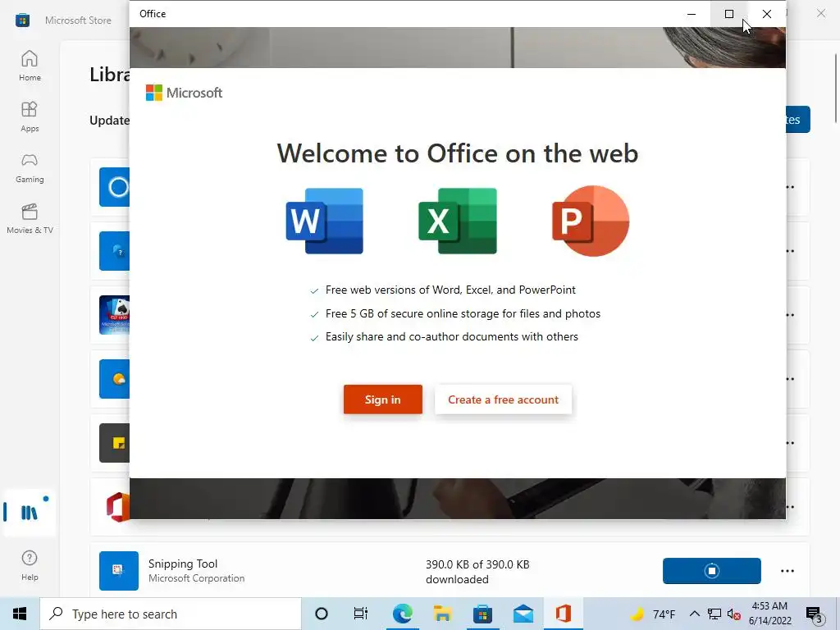
Task: Click Office icon in taskbar
Action: pyautogui.click(x=563, y=614)
